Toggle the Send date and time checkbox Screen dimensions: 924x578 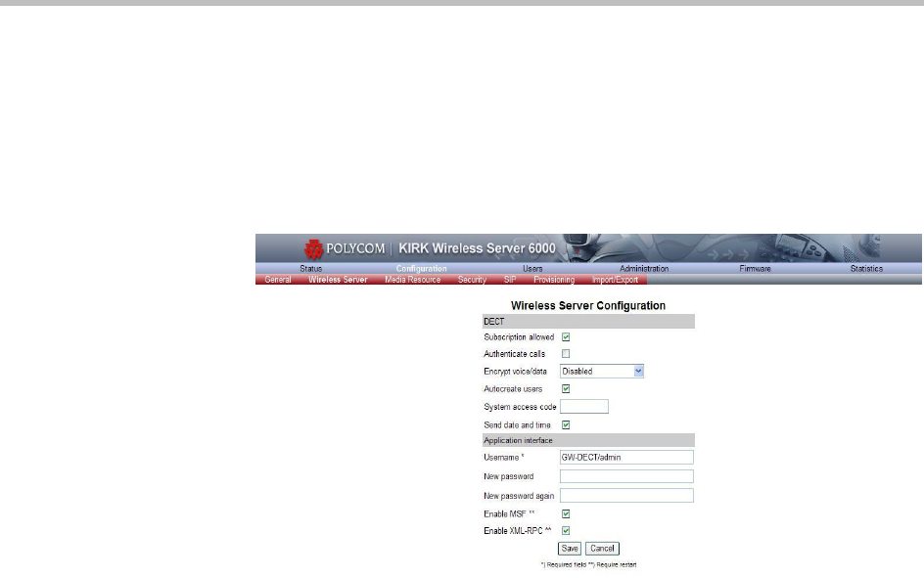click(x=566, y=425)
